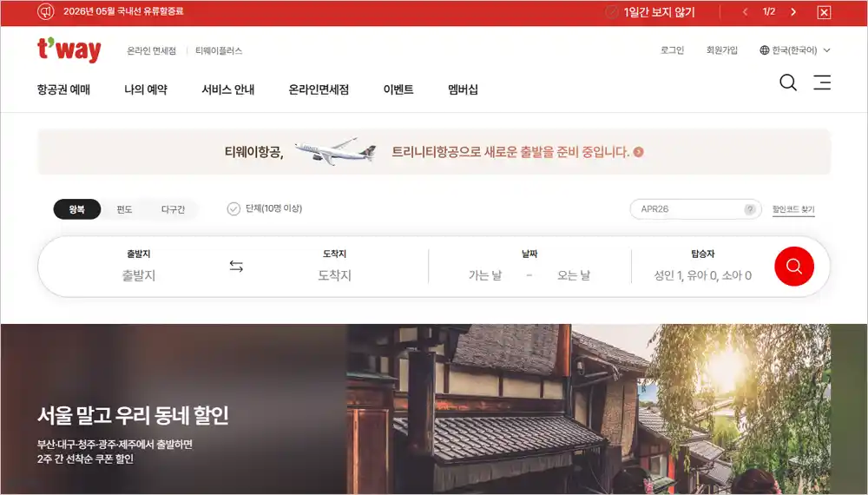Swap departure and arrival icon
The width and height of the screenshot is (868, 495).
(x=236, y=267)
